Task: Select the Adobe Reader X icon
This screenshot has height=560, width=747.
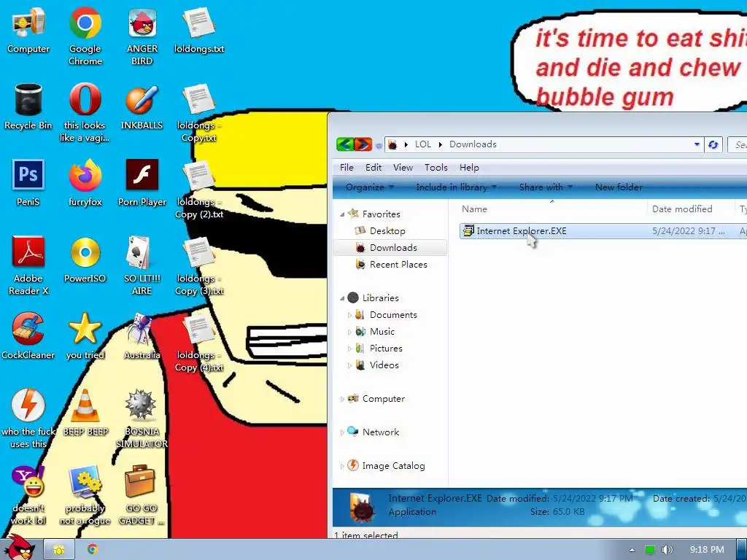Action: tap(28, 265)
